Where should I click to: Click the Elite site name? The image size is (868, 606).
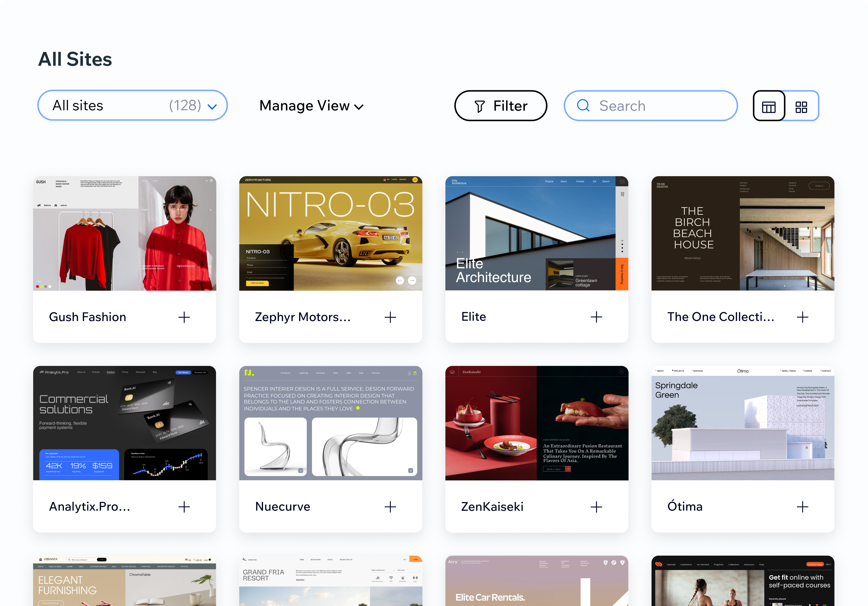[474, 317]
